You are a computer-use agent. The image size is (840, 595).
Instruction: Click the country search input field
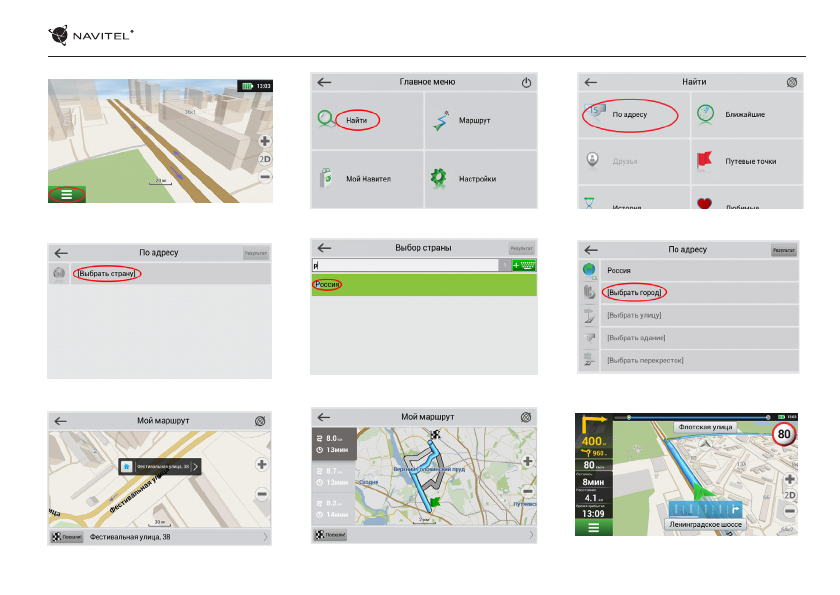tap(404, 265)
